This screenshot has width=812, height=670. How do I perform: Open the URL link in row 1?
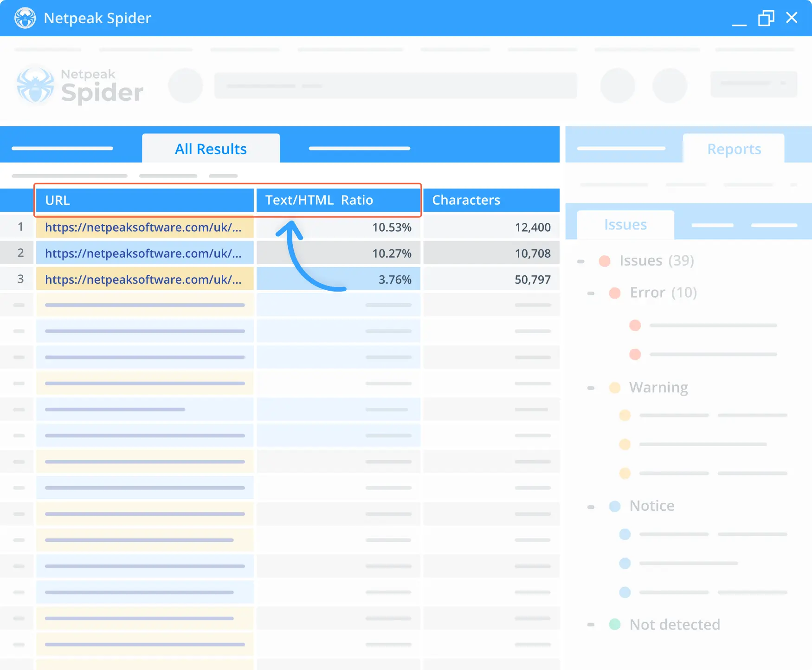[x=143, y=227]
